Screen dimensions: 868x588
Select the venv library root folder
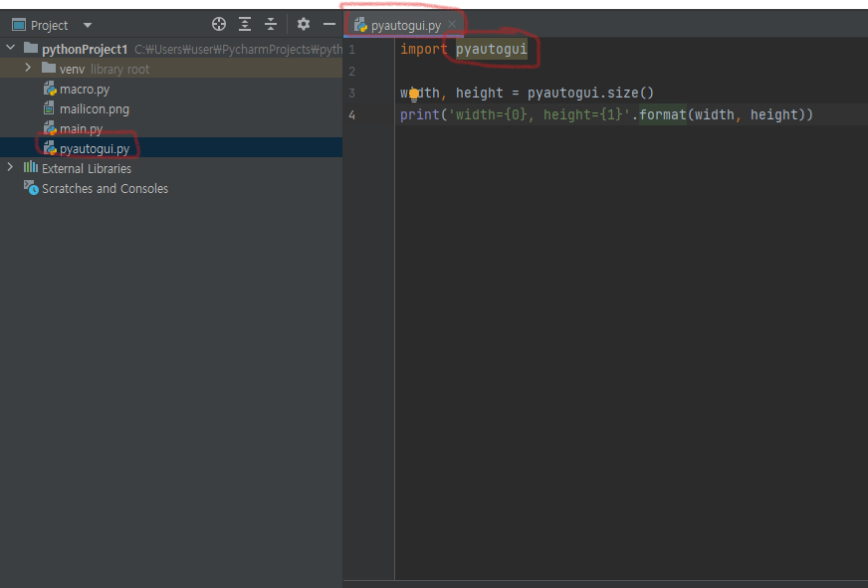point(171,69)
